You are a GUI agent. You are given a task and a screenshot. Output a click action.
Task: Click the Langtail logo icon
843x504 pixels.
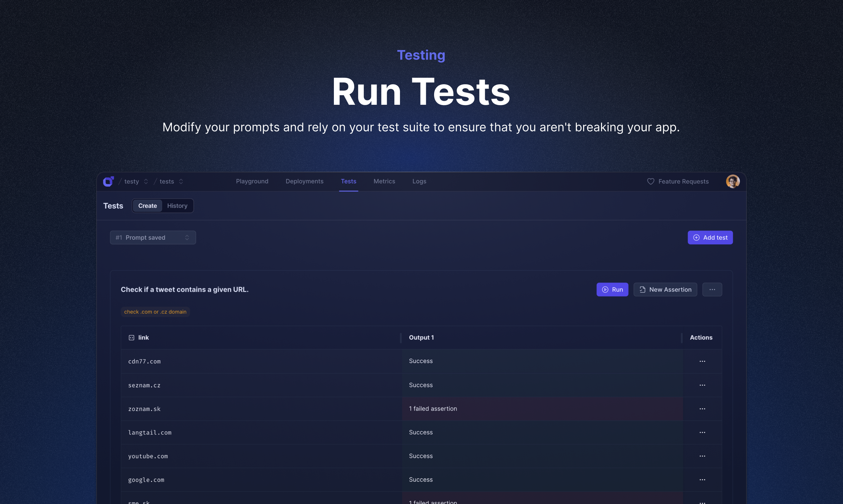(x=109, y=181)
